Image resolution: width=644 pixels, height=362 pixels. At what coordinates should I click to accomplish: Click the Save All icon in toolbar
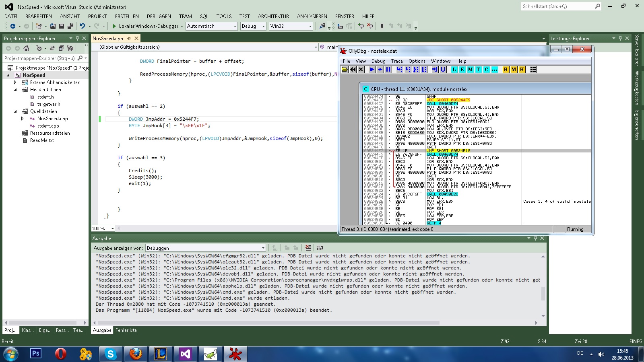[70, 26]
